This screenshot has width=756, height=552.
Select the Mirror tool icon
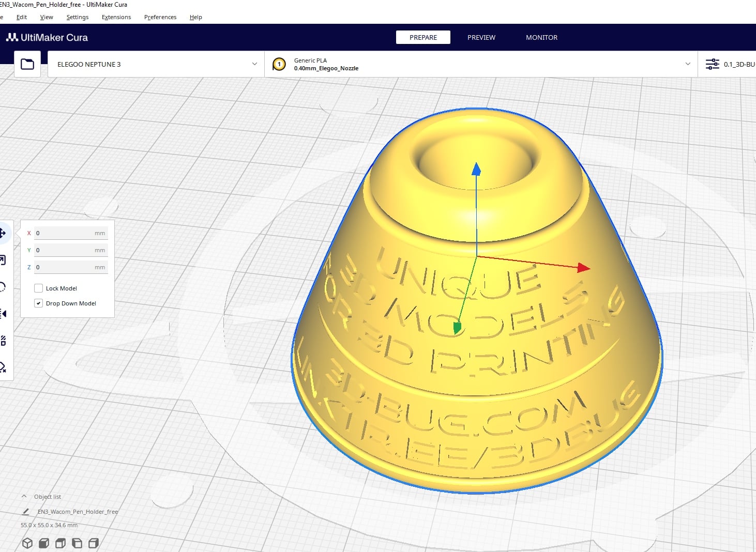(x=3, y=314)
